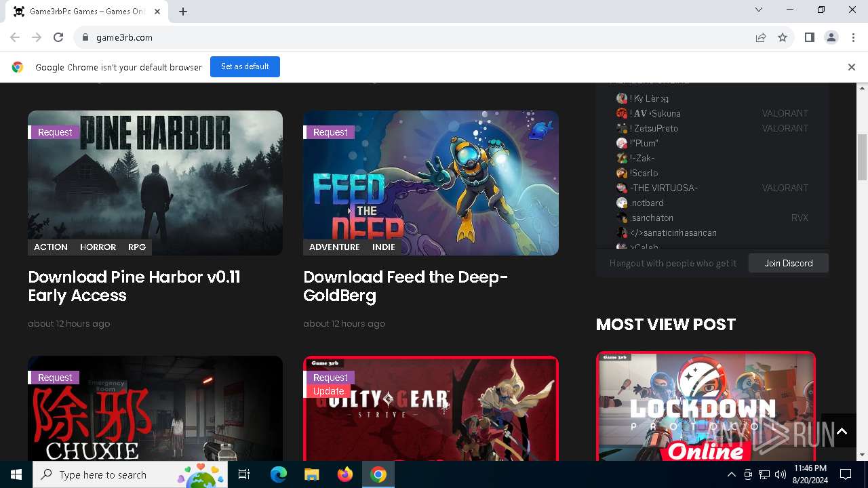Open the volume tray icon

[781, 474]
